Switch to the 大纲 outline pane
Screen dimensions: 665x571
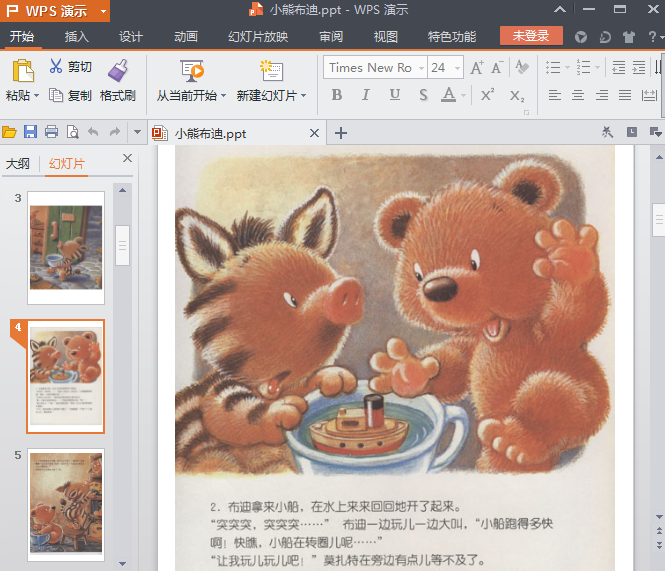(18, 163)
